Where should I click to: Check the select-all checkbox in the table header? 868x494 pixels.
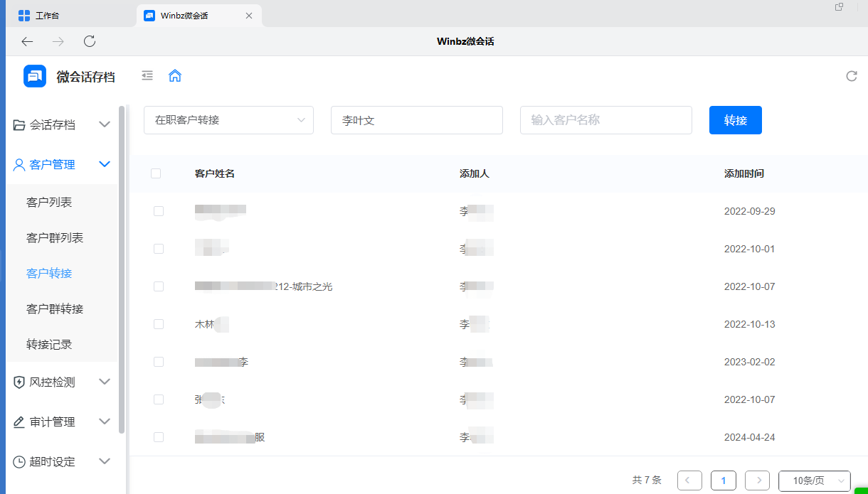(156, 173)
